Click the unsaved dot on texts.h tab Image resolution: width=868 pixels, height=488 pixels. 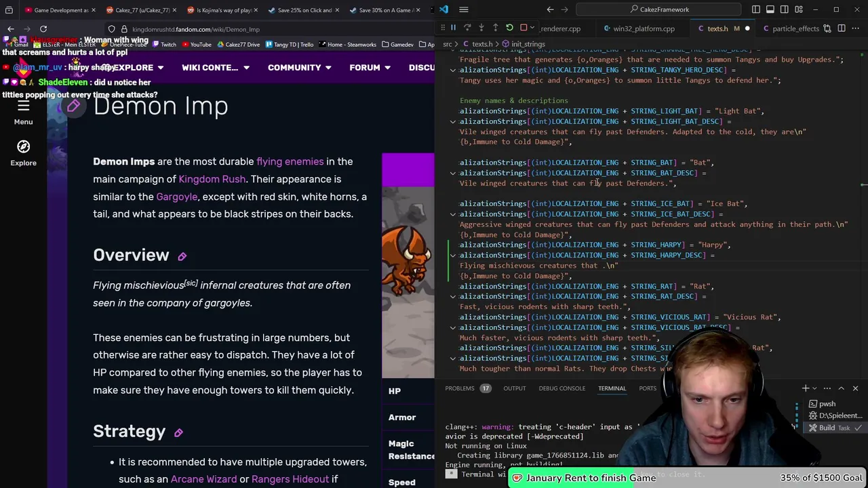coord(747,28)
